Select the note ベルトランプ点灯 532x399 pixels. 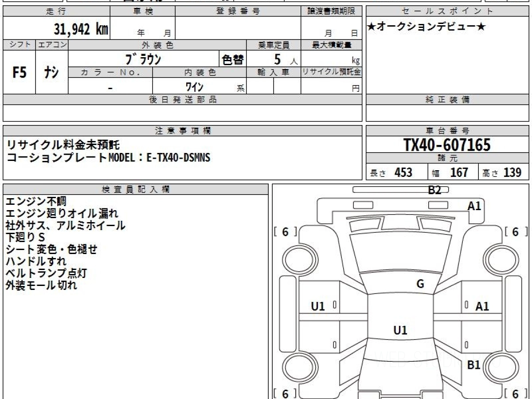click(x=46, y=273)
